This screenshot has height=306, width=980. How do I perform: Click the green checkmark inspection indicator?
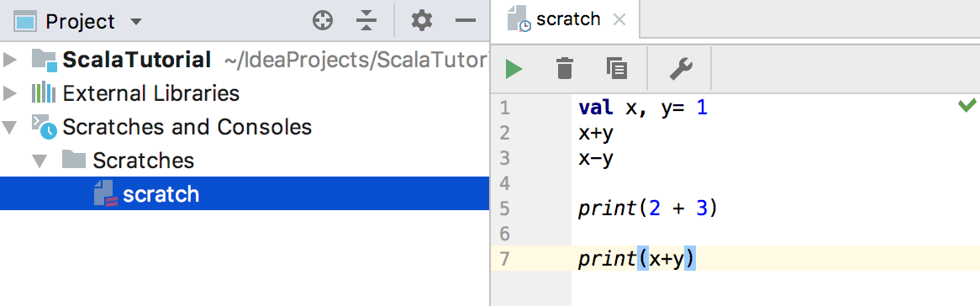(967, 105)
